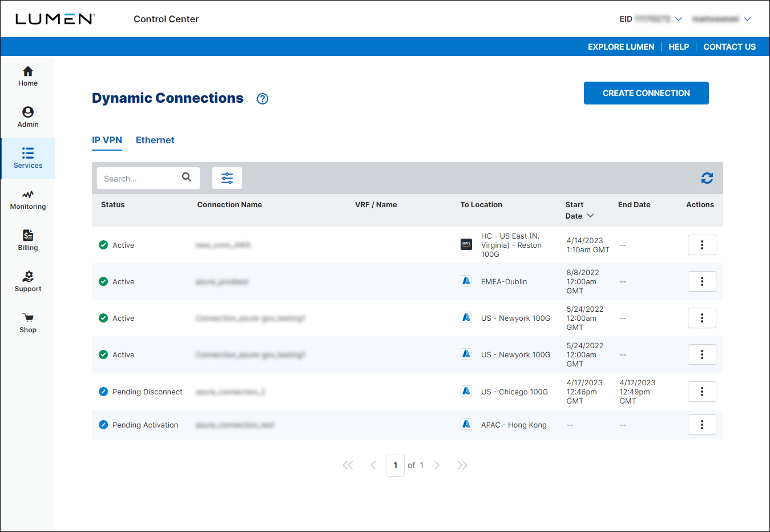Viewport: 770px width, 532px height.
Task: Open actions menu for Reston 100G row
Action: tap(702, 245)
